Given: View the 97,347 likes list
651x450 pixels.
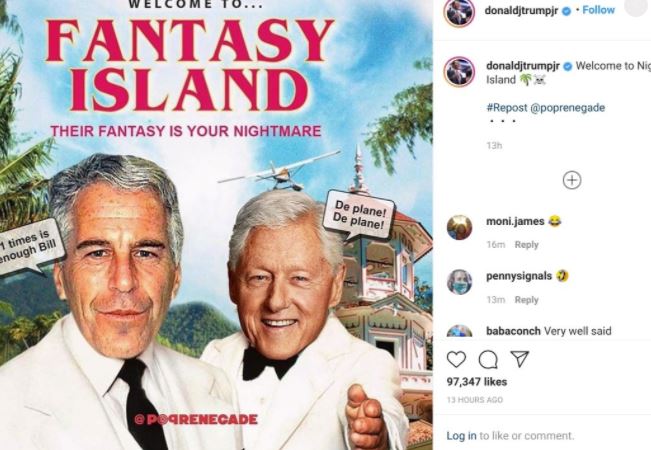Looking at the screenshot, I should [477, 382].
